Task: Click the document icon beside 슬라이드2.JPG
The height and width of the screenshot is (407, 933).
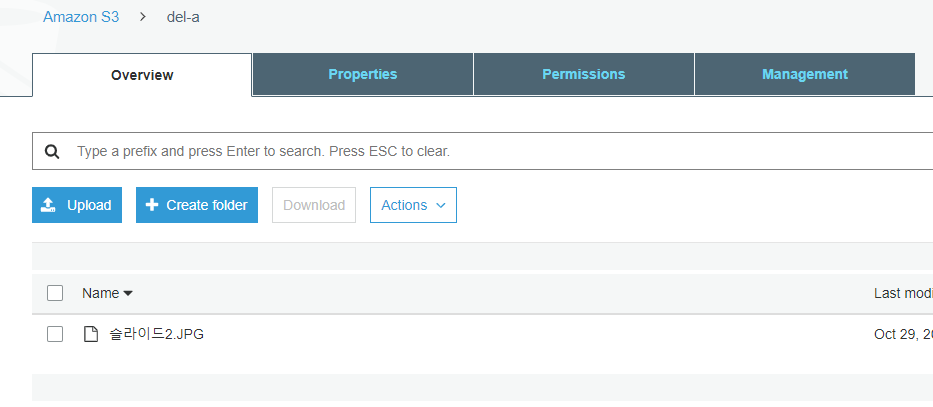Action: (90, 334)
